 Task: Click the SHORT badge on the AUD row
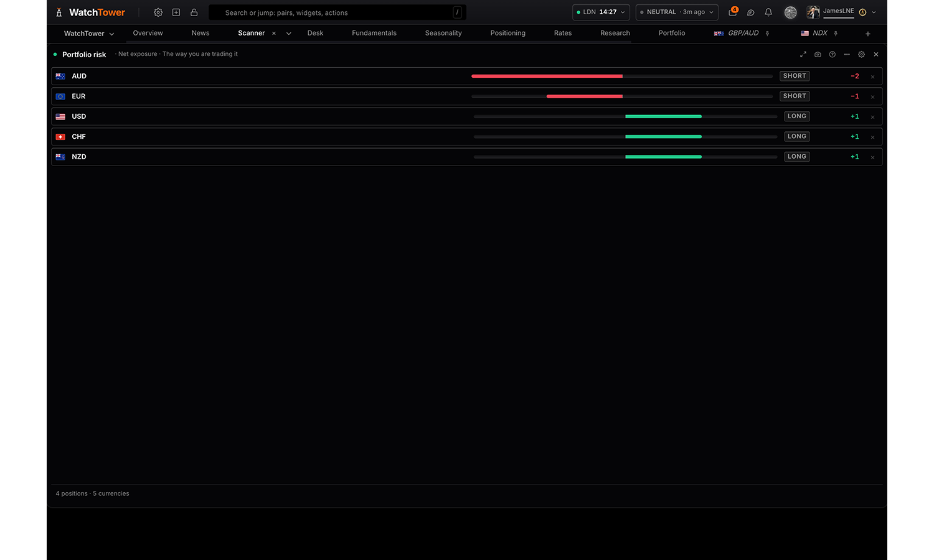coord(795,76)
